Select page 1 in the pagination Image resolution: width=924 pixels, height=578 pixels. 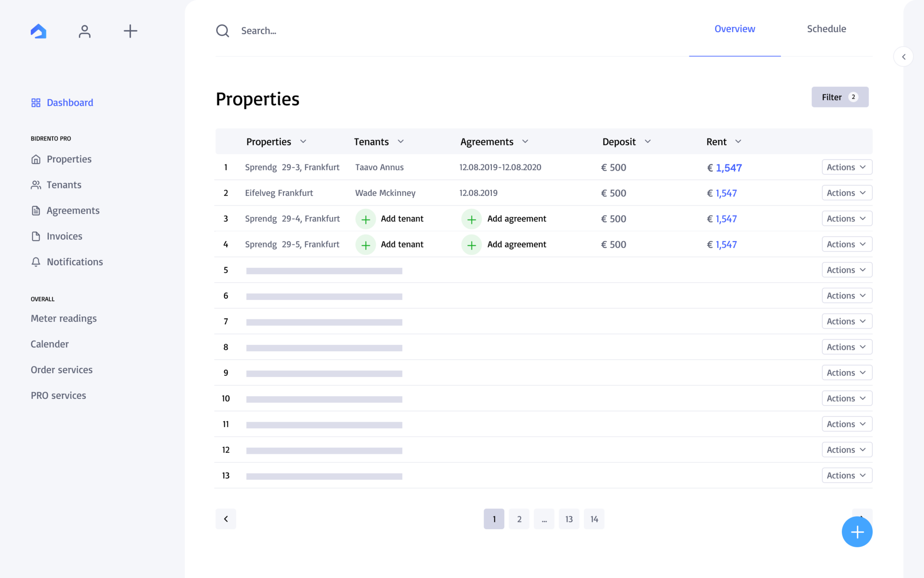tap(494, 519)
